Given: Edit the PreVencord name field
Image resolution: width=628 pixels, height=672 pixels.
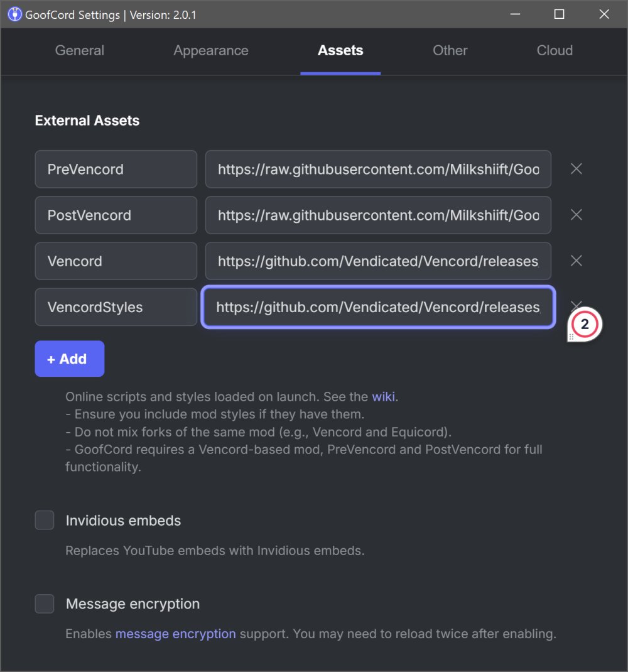Looking at the screenshot, I should coord(116,169).
